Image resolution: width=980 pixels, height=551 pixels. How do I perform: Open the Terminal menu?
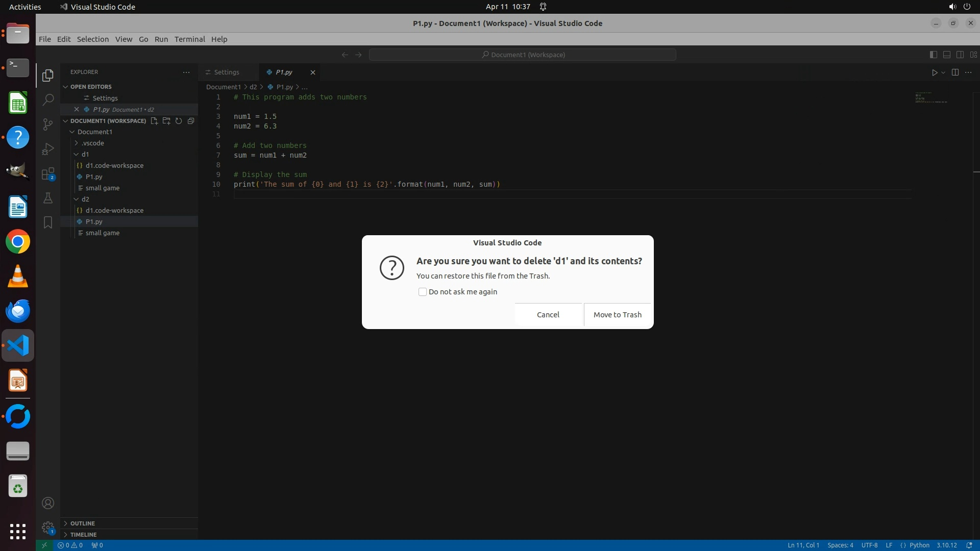pos(189,39)
